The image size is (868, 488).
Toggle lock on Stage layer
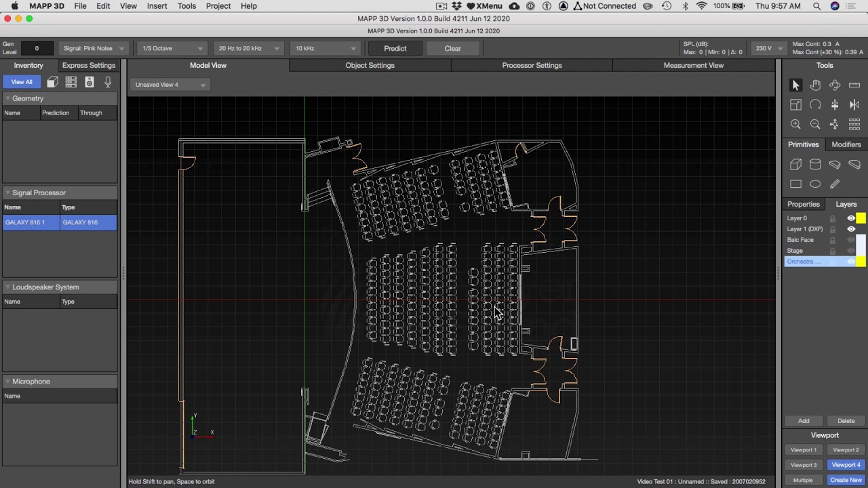(833, 251)
